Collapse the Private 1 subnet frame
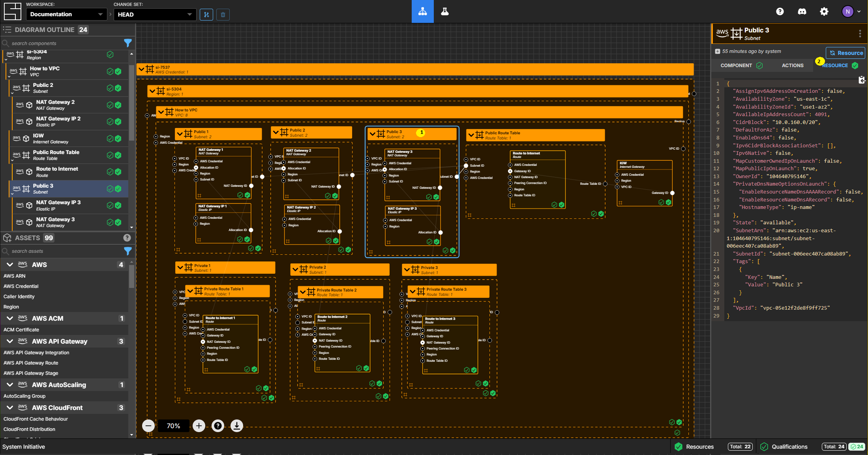Screen dimensions: 868x455 [x=180, y=268]
